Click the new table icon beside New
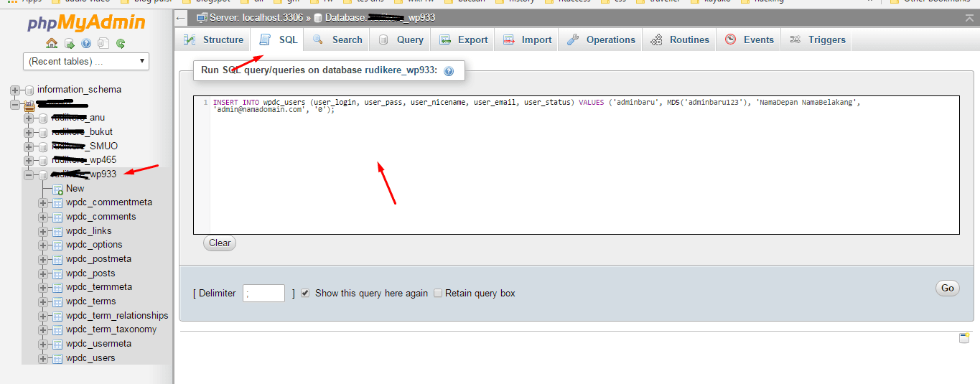Image resolution: width=980 pixels, height=384 pixels. pos(58,189)
